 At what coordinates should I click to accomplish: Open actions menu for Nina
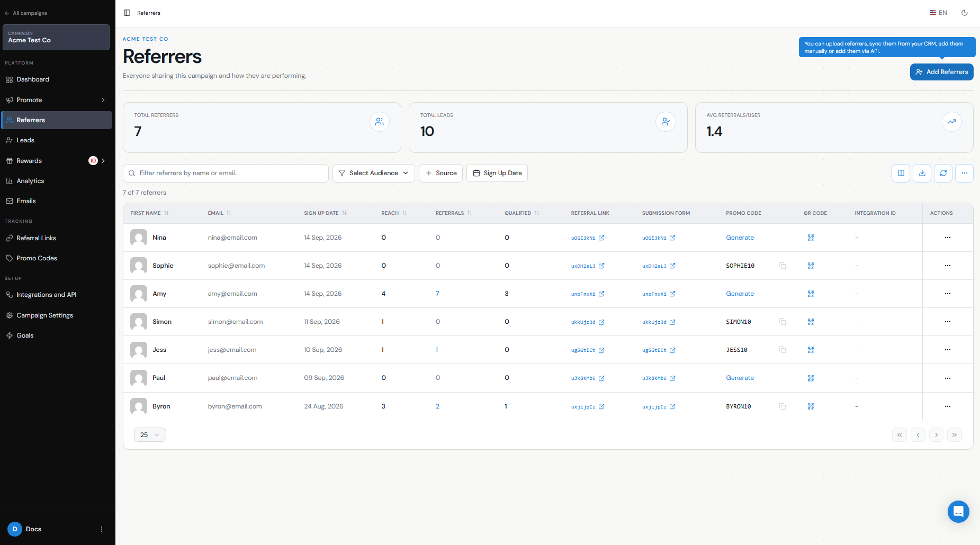click(947, 238)
